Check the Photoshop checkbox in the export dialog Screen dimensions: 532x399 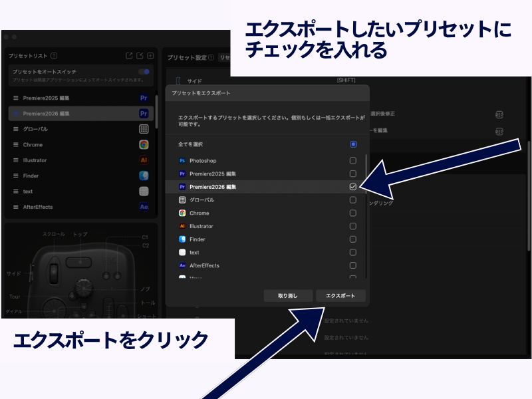pyautogui.click(x=353, y=161)
